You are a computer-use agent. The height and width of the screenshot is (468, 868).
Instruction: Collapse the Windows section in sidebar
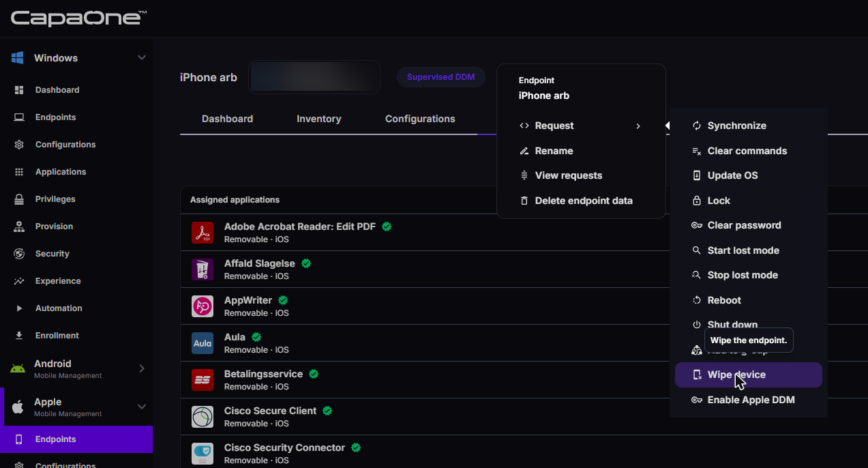pyautogui.click(x=142, y=58)
